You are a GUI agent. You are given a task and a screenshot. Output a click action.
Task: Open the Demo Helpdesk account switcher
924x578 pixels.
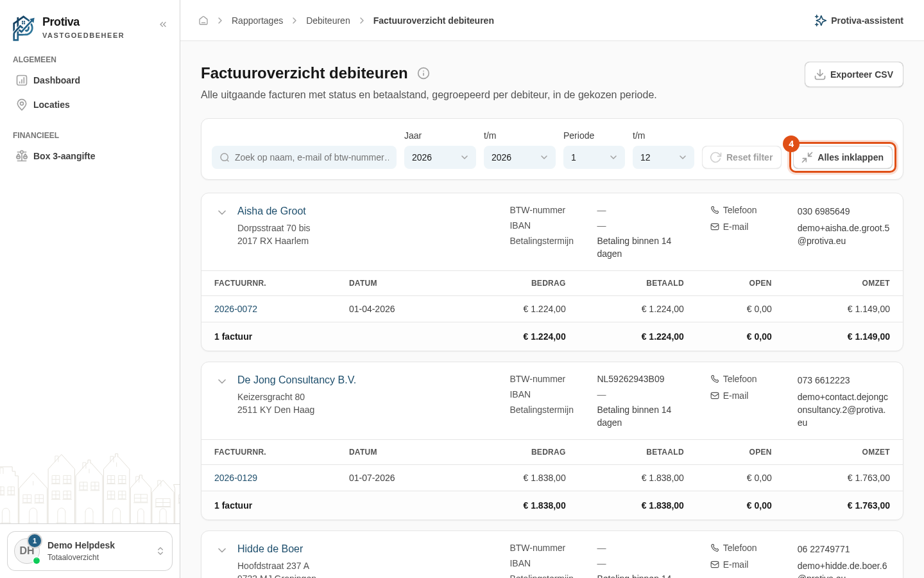90,551
